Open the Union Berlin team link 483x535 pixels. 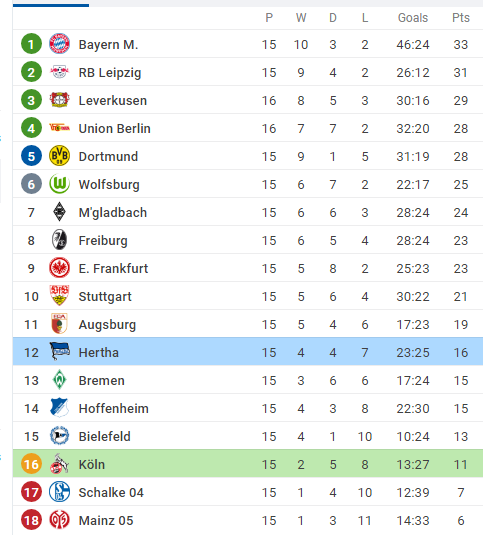(114, 129)
